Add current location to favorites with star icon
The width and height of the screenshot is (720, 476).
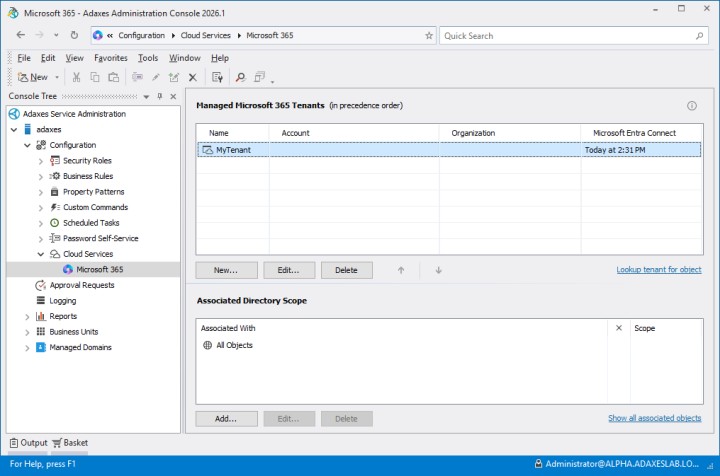coord(429,35)
